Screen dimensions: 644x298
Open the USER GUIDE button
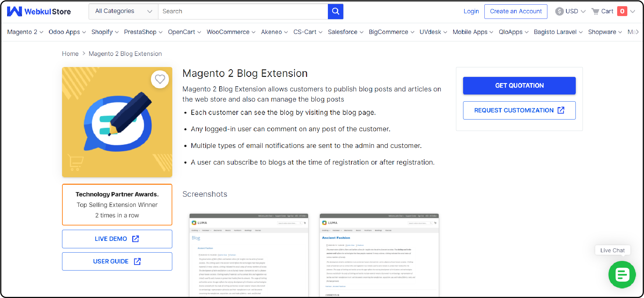pyautogui.click(x=117, y=261)
